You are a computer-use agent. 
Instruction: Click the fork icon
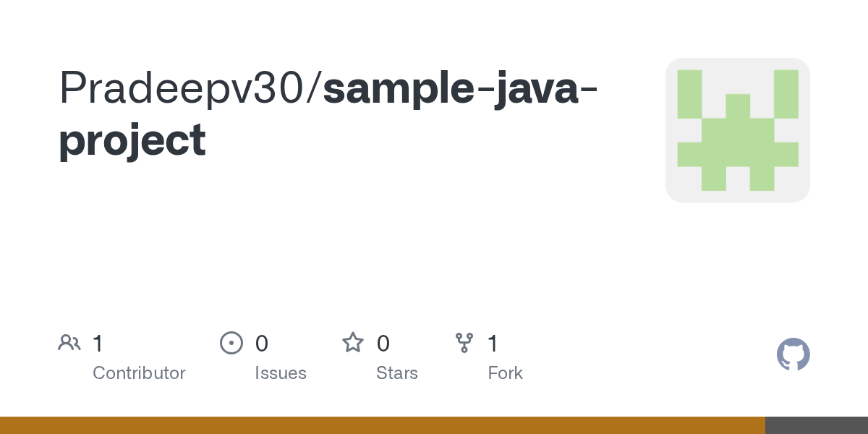tap(464, 343)
